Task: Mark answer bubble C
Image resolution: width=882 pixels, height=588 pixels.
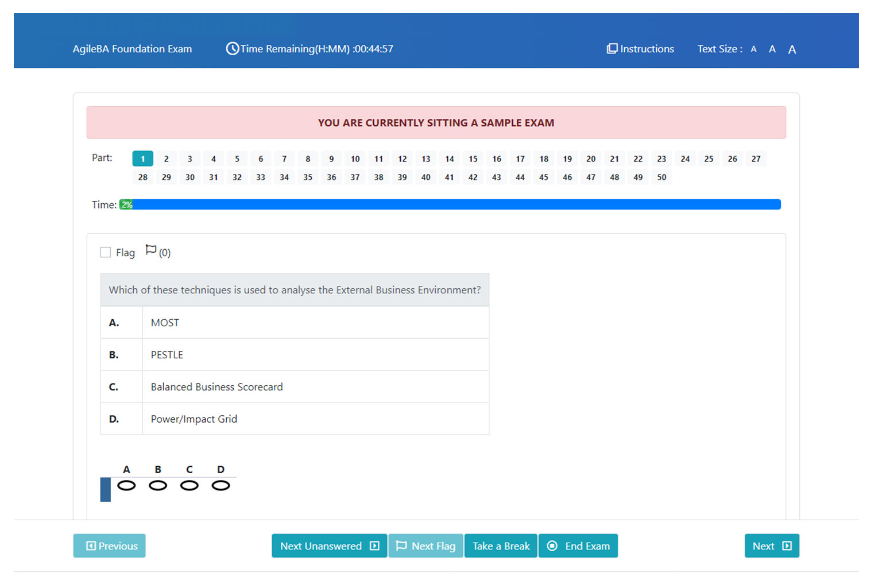Action: coord(189,486)
